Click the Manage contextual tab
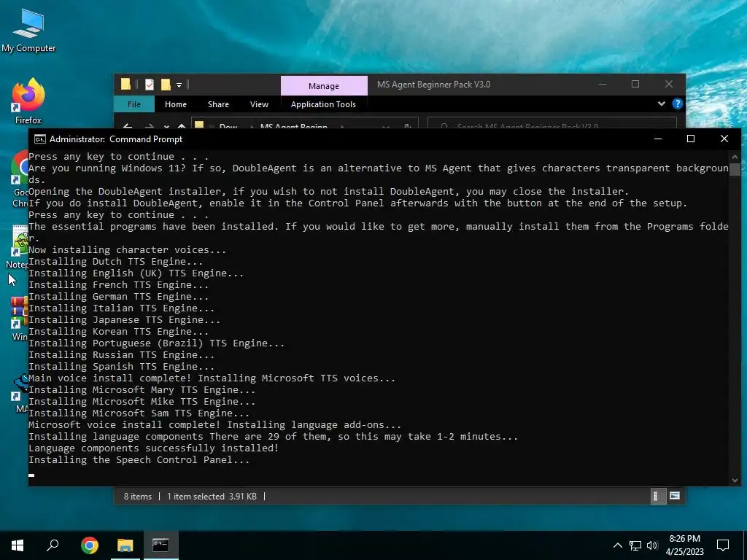This screenshot has width=747, height=560. point(324,86)
